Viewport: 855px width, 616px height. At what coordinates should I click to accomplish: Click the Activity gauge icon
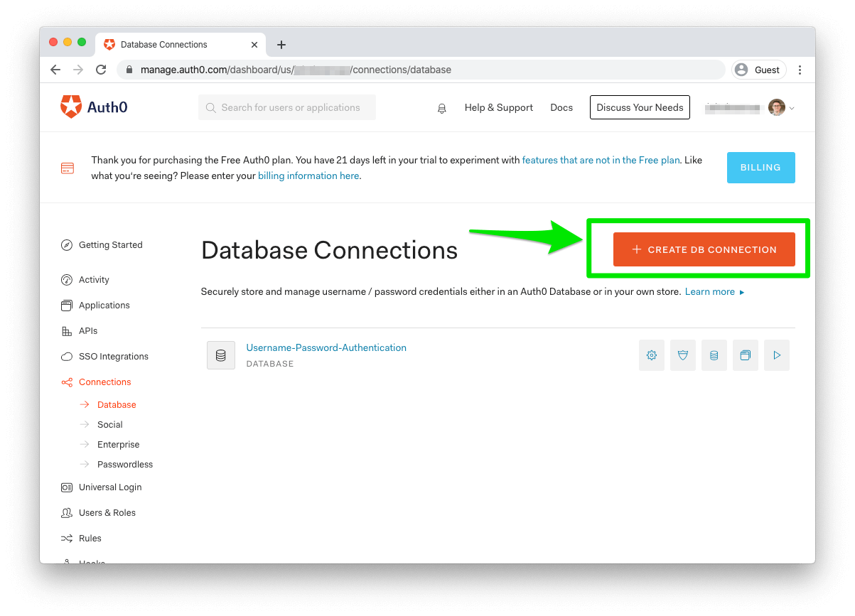click(67, 280)
